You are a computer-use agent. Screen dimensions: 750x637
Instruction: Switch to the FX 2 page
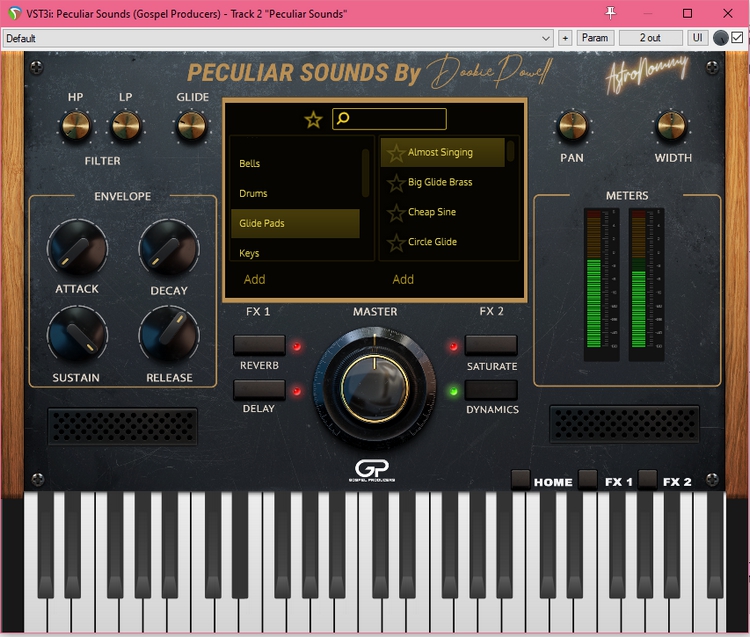click(647, 479)
